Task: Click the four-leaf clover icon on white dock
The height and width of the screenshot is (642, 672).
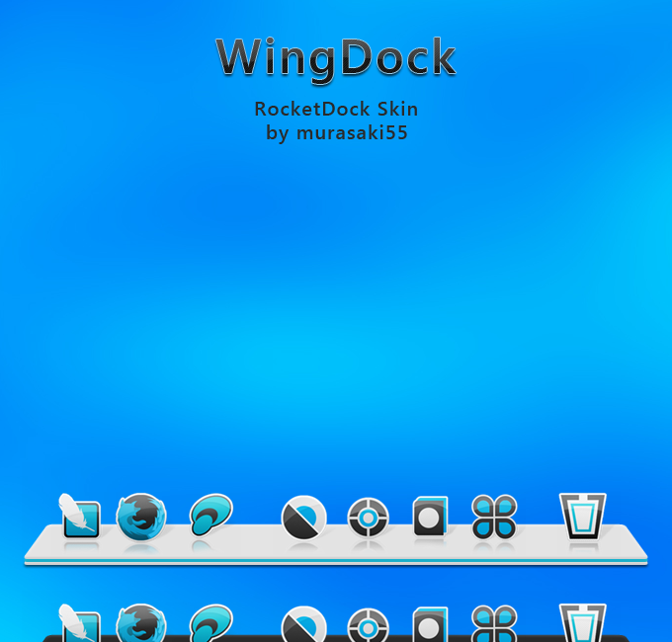Action: (493, 517)
